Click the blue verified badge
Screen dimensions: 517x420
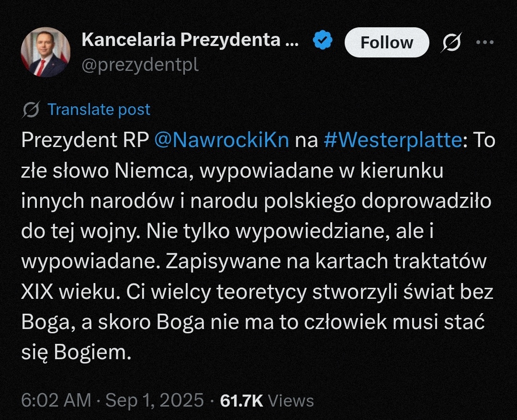[323, 41]
